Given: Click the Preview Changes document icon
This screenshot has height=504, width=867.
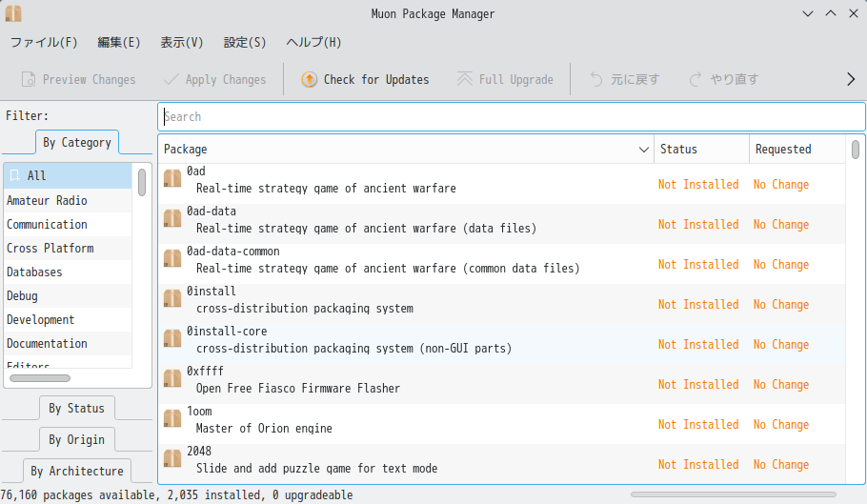Looking at the screenshot, I should tap(29, 80).
